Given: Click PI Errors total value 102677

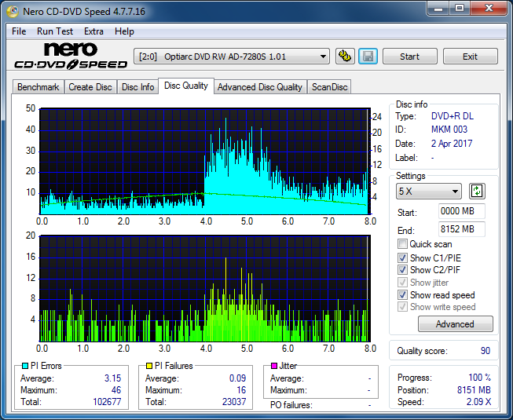Looking at the screenshot, I should click(x=107, y=402).
